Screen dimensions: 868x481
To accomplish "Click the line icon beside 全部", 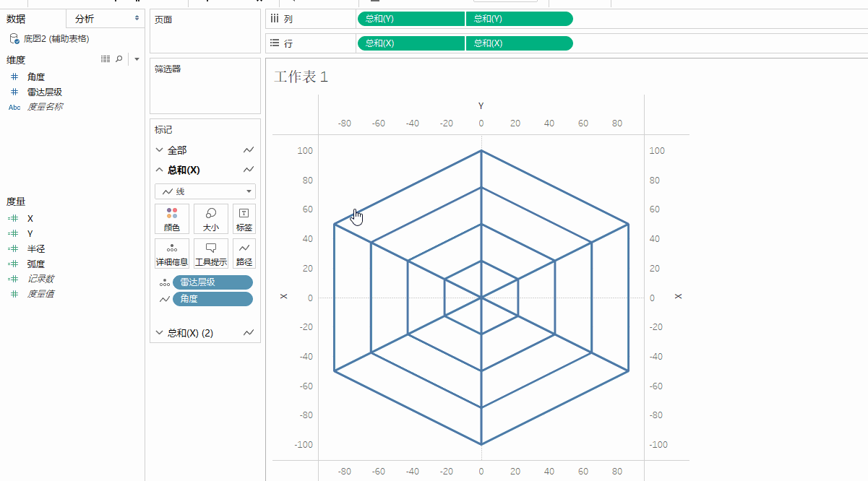I will (x=249, y=150).
